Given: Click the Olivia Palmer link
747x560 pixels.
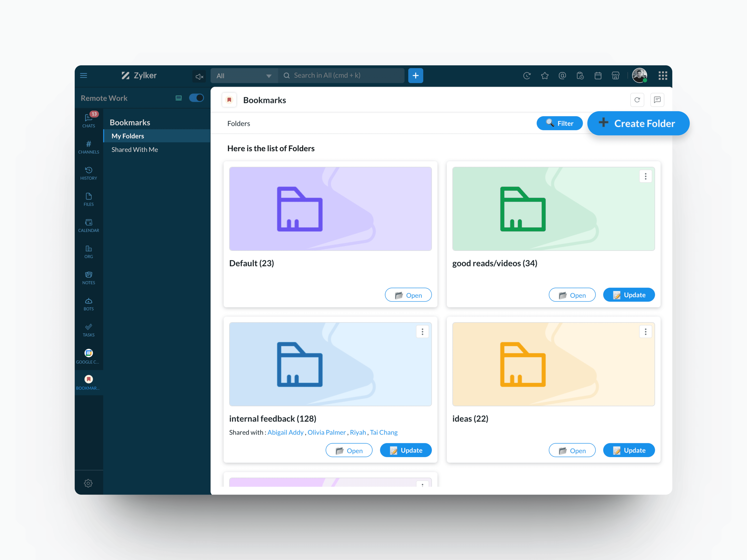Looking at the screenshot, I should click(x=327, y=432).
